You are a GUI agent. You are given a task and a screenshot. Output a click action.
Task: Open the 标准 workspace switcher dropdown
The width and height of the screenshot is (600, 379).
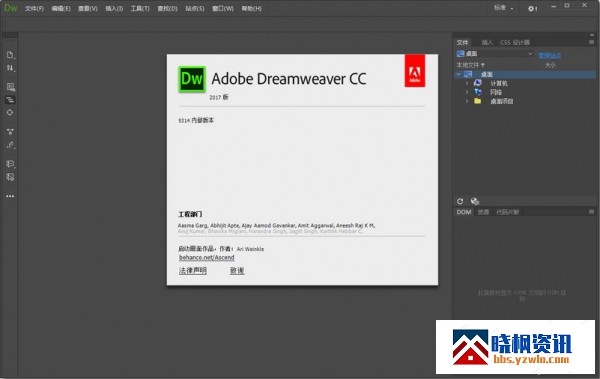pyautogui.click(x=504, y=8)
